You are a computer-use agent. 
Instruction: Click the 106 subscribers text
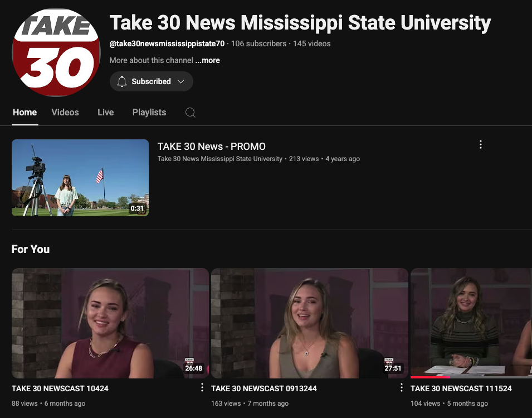pos(259,43)
